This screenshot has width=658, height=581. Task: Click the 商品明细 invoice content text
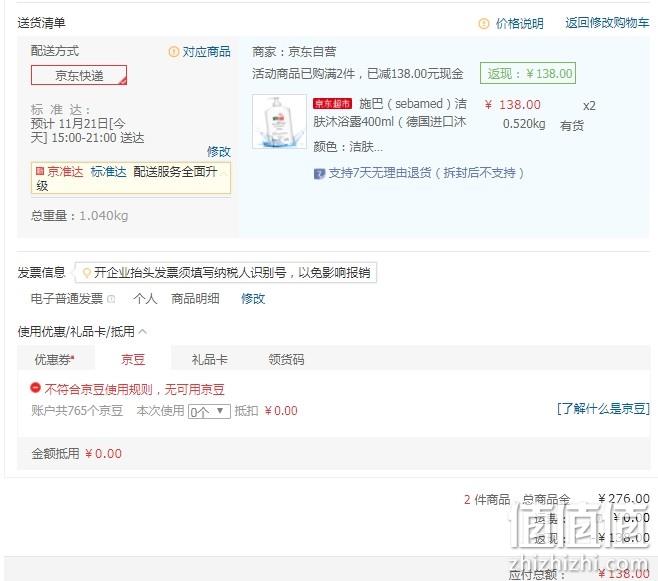tap(195, 299)
